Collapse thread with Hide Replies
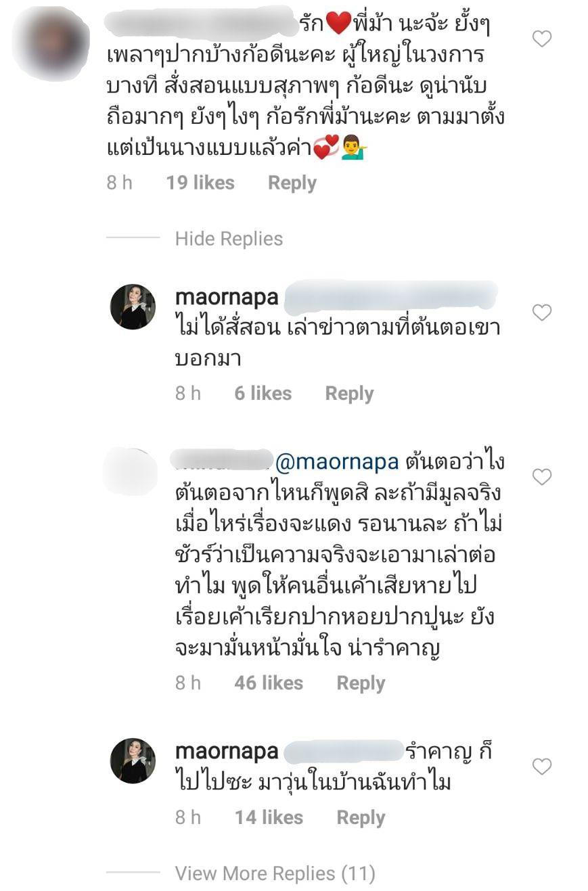The height and width of the screenshot is (891, 588). pos(229,239)
